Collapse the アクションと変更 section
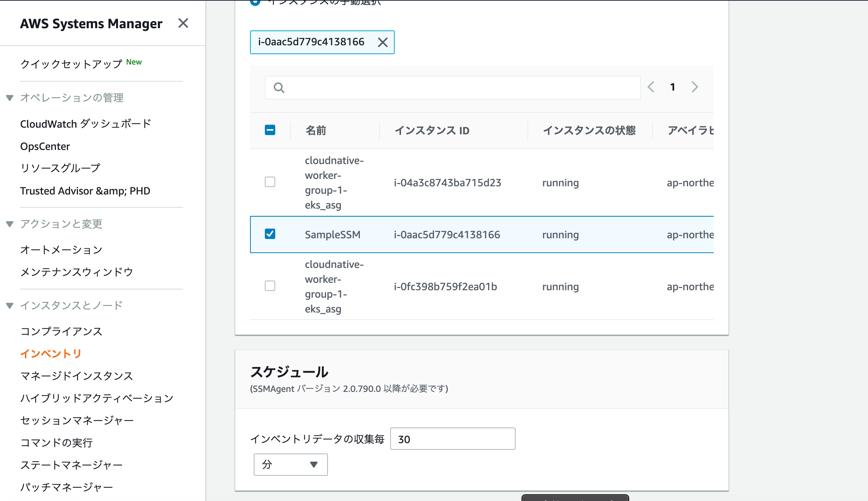The image size is (868, 501). click(x=10, y=224)
